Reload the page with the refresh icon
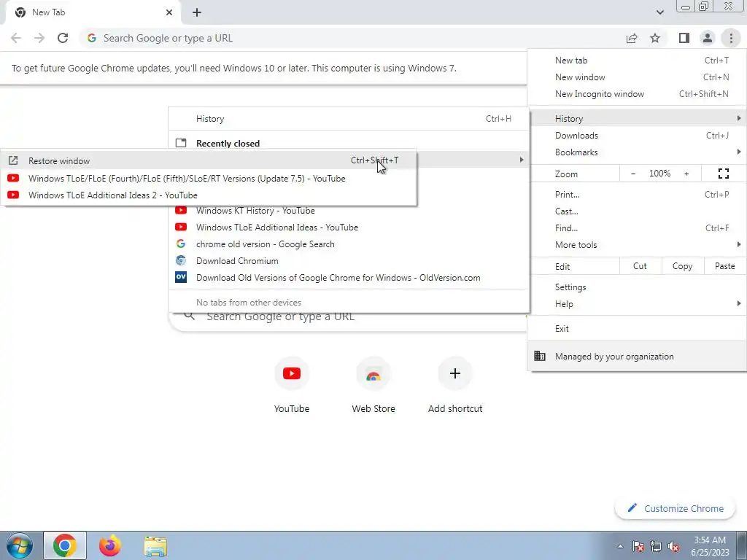 pos(63,38)
